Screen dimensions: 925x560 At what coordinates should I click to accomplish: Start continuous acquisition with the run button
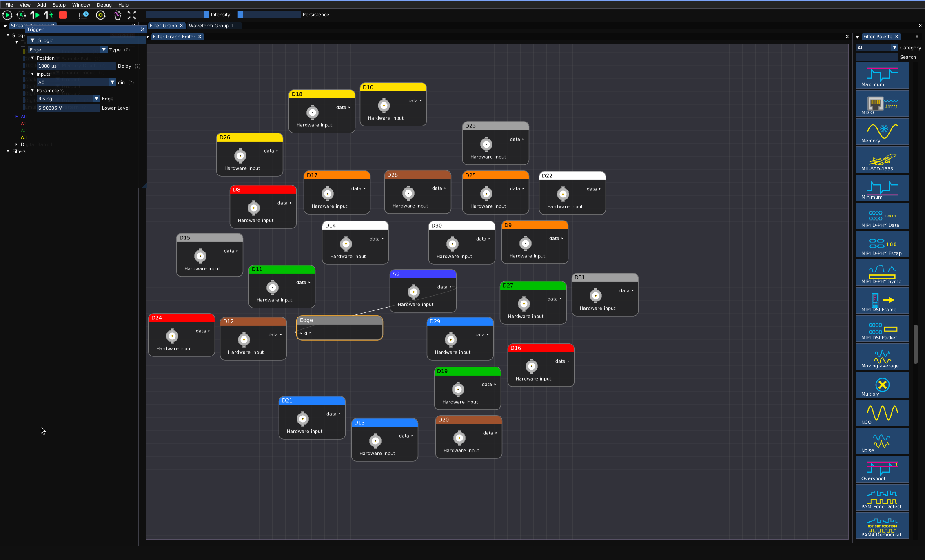click(x=7, y=15)
